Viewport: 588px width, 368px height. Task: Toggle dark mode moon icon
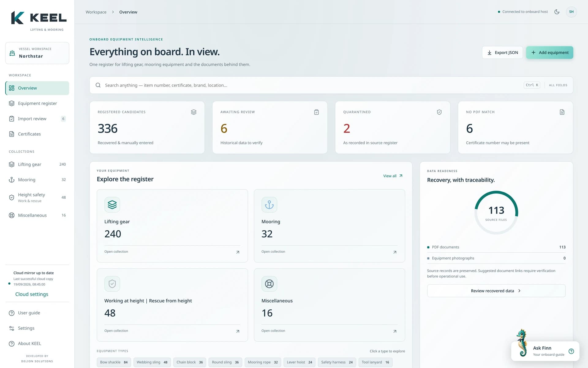(557, 12)
